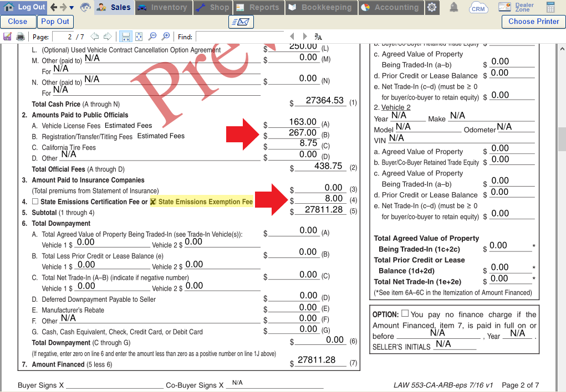
Task: Click the notification bell icon
Action: (454, 8)
